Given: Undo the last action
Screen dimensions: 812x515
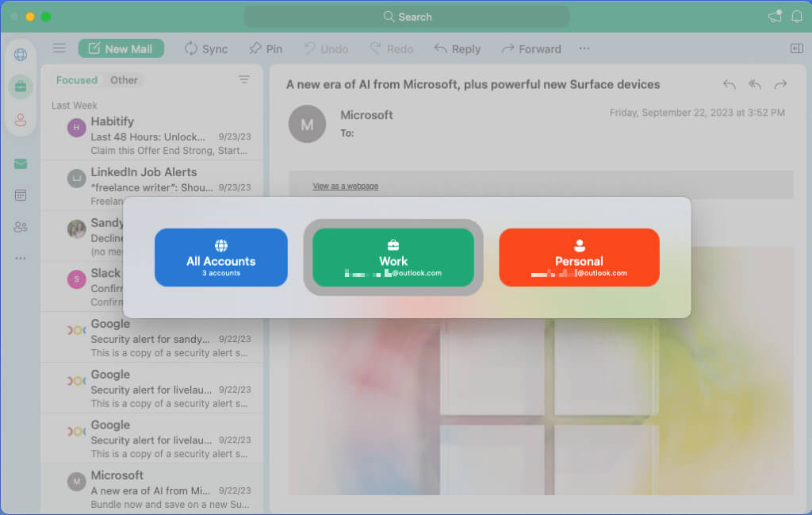Looking at the screenshot, I should pos(326,48).
